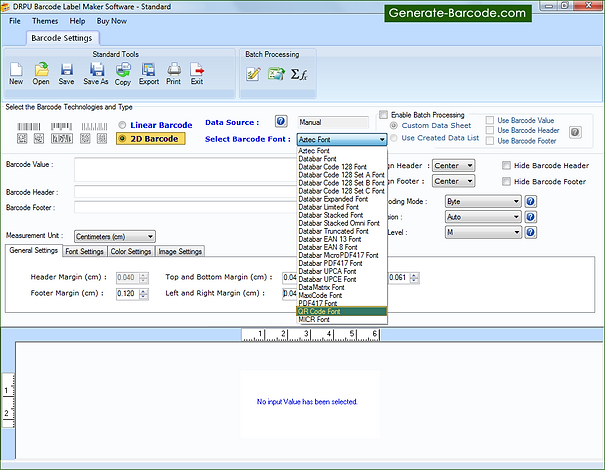Open the Themes menu
The width and height of the screenshot is (605, 471).
click(x=45, y=21)
